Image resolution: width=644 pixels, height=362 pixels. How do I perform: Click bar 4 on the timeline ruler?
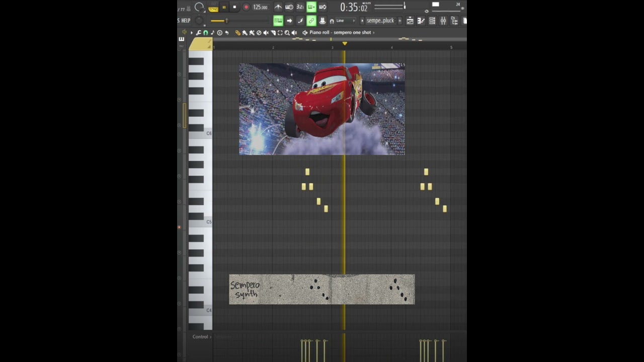click(x=391, y=47)
